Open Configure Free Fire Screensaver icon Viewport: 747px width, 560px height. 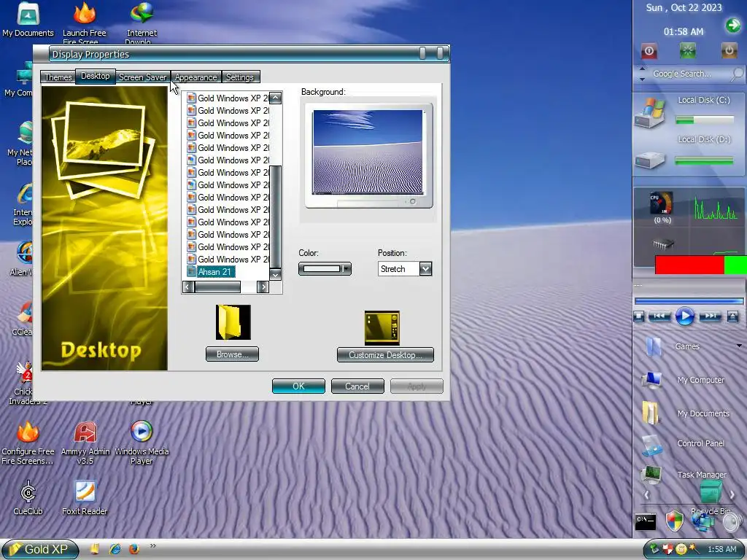[x=28, y=443]
